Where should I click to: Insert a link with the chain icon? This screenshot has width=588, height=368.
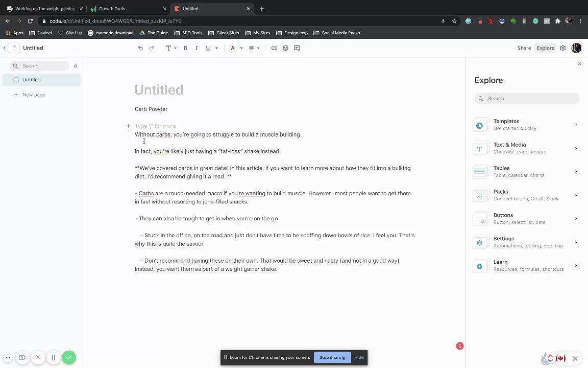coord(274,48)
